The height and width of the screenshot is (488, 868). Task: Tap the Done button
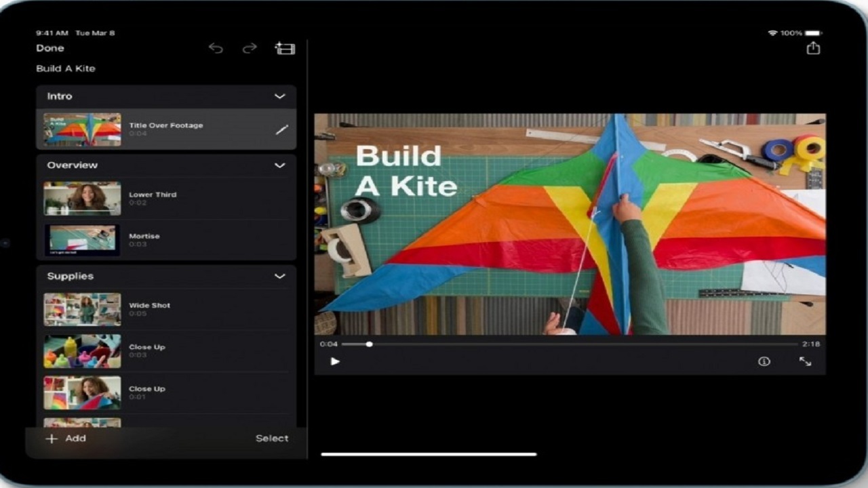tap(50, 48)
